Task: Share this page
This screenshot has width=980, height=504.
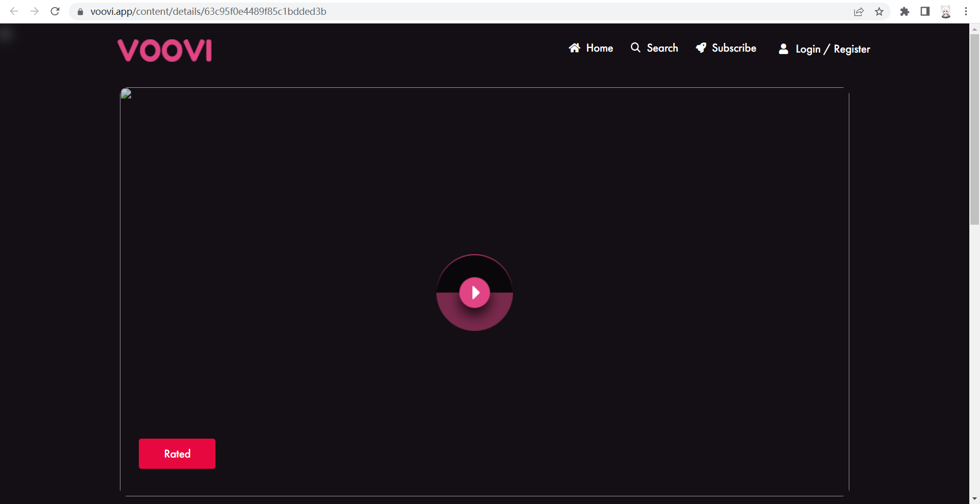Action: [x=859, y=11]
